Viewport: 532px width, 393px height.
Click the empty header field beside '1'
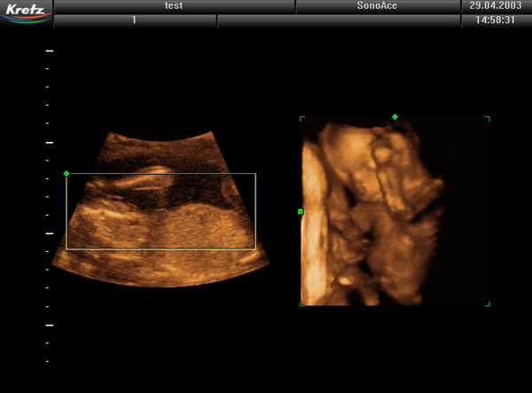pyautogui.click(x=339, y=20)
